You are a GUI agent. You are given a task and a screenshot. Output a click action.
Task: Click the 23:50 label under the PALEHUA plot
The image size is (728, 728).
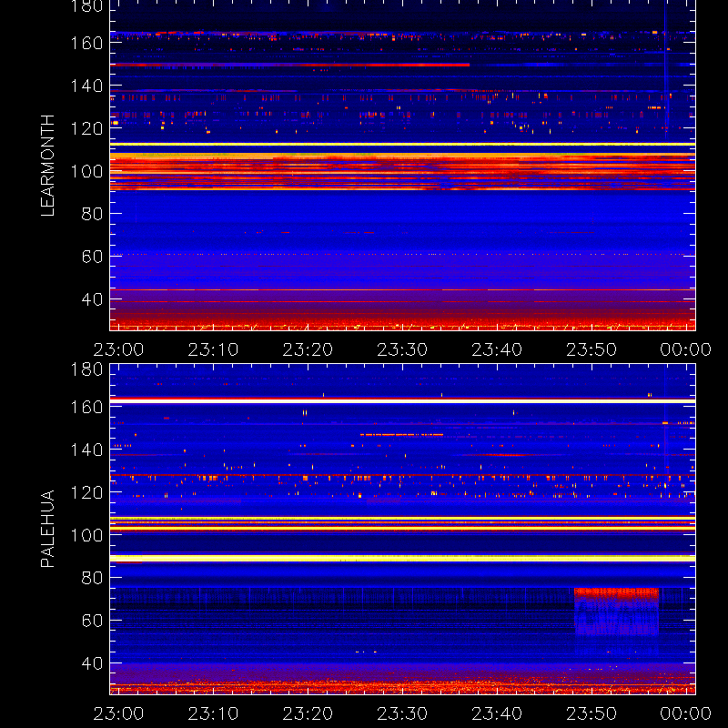[591, 713]
